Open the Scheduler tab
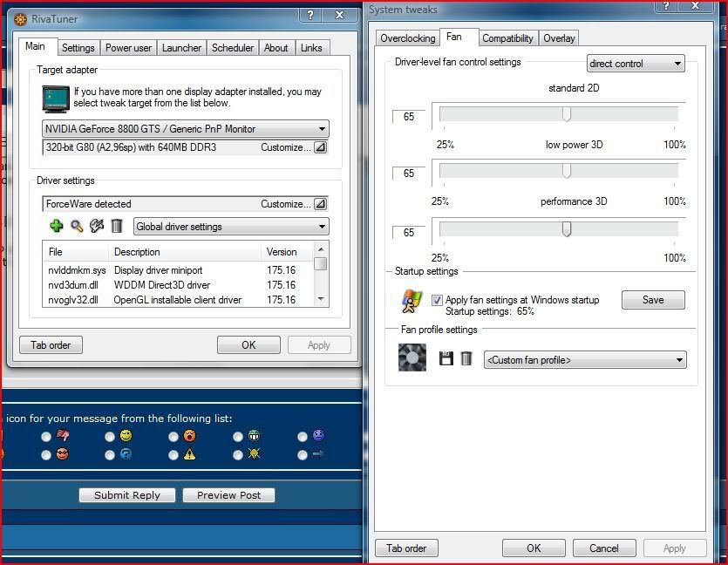 233,48
